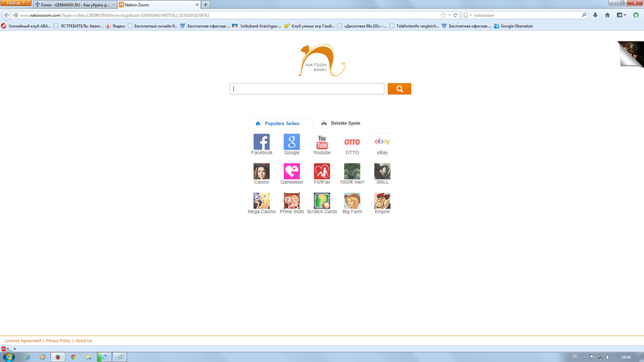This screenshot has width=644, height=362.
Task: Click the orange search magnifier button
Action: 399,89
